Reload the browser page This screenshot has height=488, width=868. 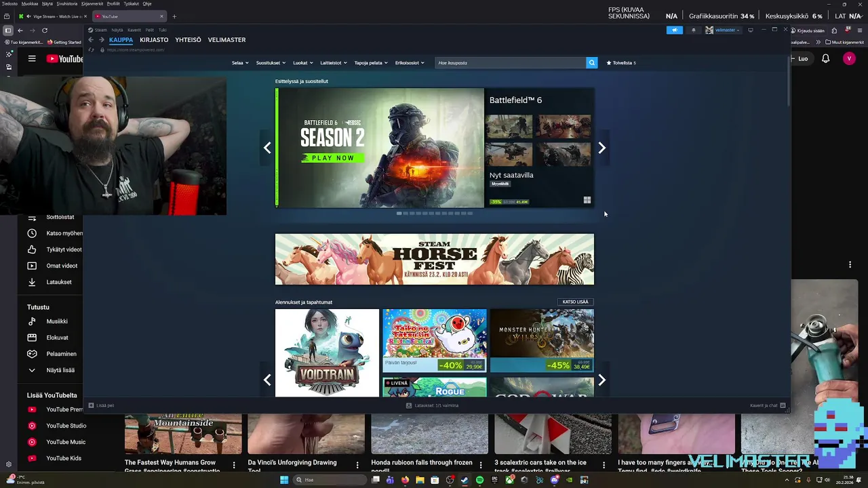tap(45, 30)
